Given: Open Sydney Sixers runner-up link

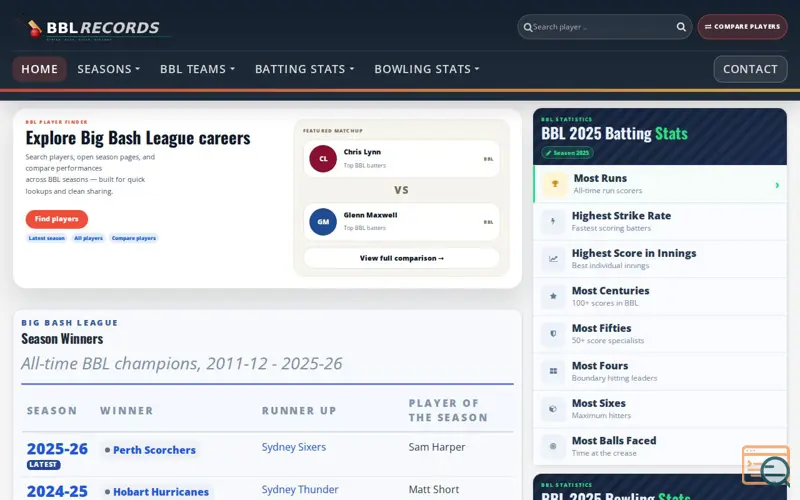Looking at the screenshot, I should 294,447.
